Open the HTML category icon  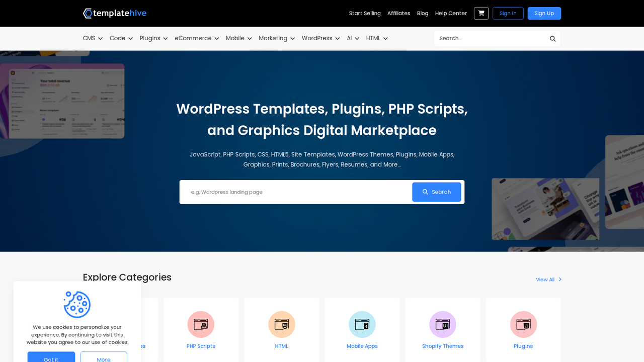[x=282, y=324]
